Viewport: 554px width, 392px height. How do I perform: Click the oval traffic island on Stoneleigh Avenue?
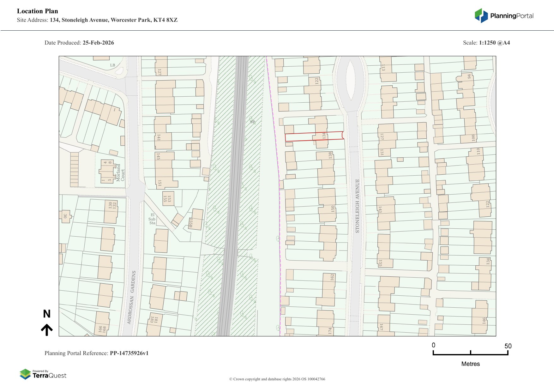[x=350, y=81]
